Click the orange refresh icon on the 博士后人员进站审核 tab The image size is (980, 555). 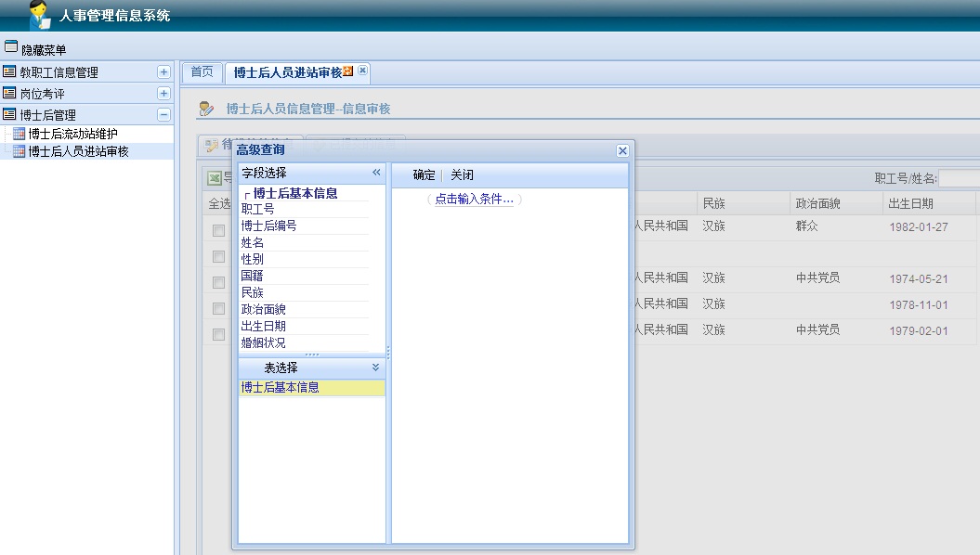pyautogui.click(x=348, y=71)
